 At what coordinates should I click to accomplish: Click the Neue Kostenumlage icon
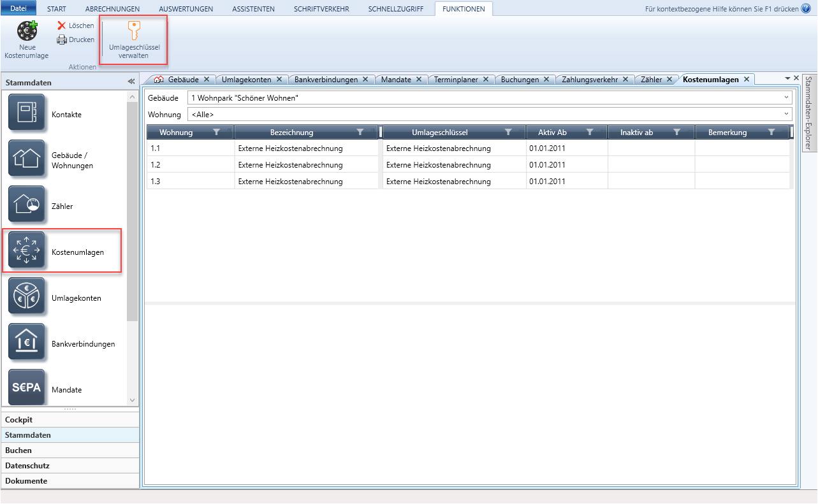27,32
